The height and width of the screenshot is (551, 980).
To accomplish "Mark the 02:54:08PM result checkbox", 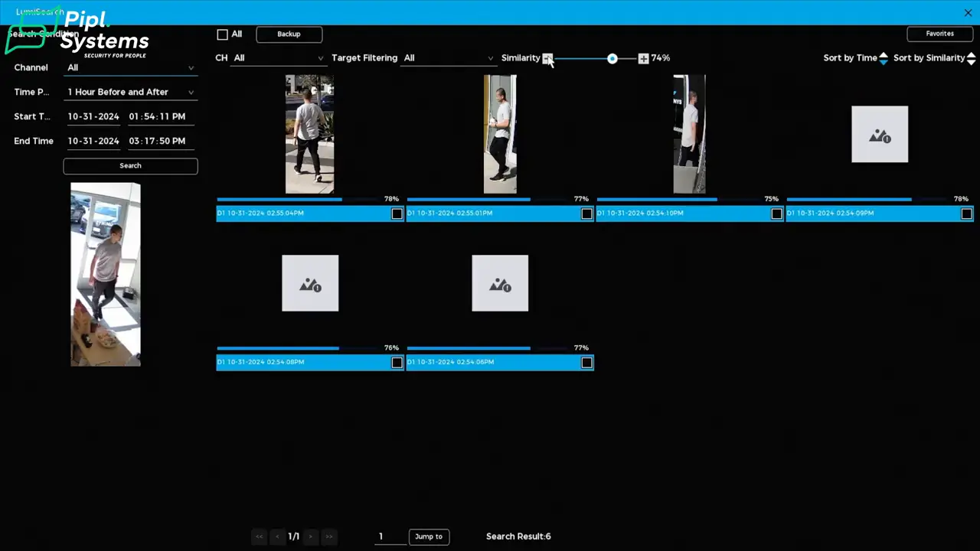I will [x=397, y=363].
